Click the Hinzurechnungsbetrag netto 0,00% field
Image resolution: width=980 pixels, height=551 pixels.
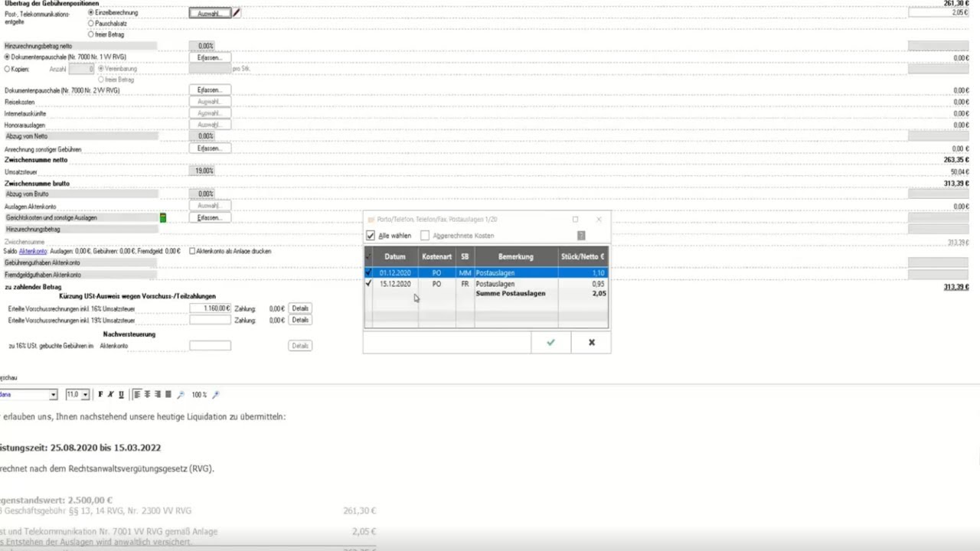coord(202,46)
